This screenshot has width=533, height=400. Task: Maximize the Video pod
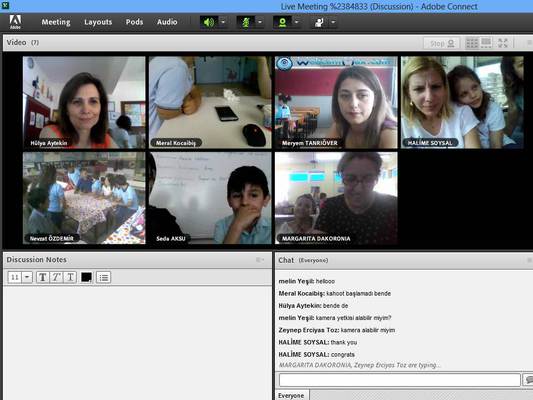pos(503,43)
